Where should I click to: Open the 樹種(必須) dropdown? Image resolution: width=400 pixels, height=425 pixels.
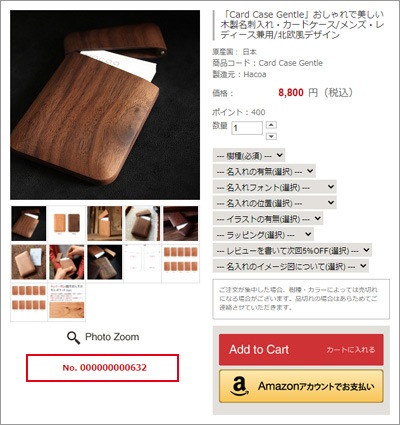(x=249, y=155)
